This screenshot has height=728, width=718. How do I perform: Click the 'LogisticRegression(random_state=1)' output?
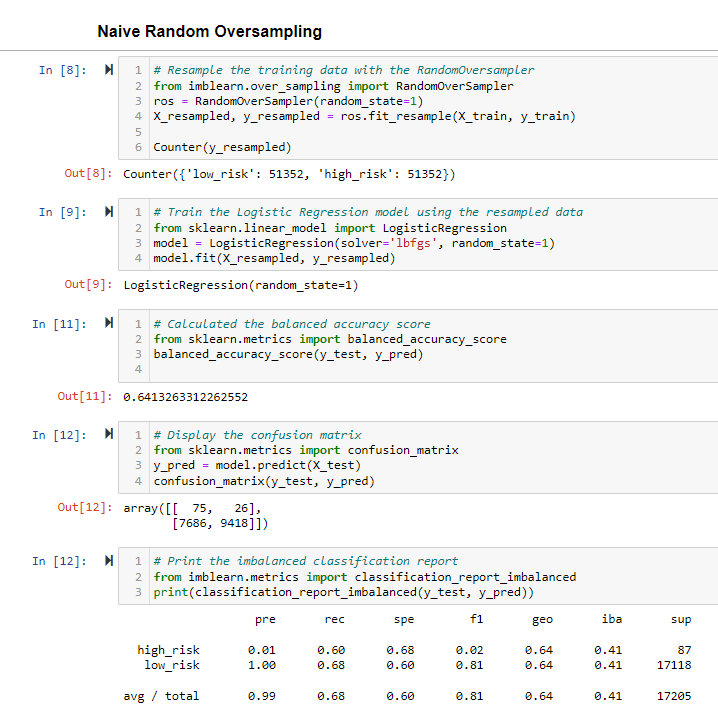point(241,285)
